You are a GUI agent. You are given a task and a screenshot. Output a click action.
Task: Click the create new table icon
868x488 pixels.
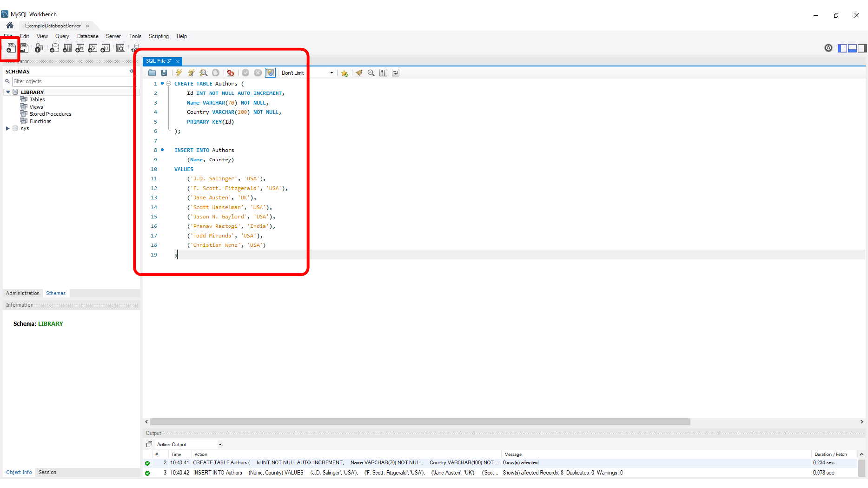[67, 48]
